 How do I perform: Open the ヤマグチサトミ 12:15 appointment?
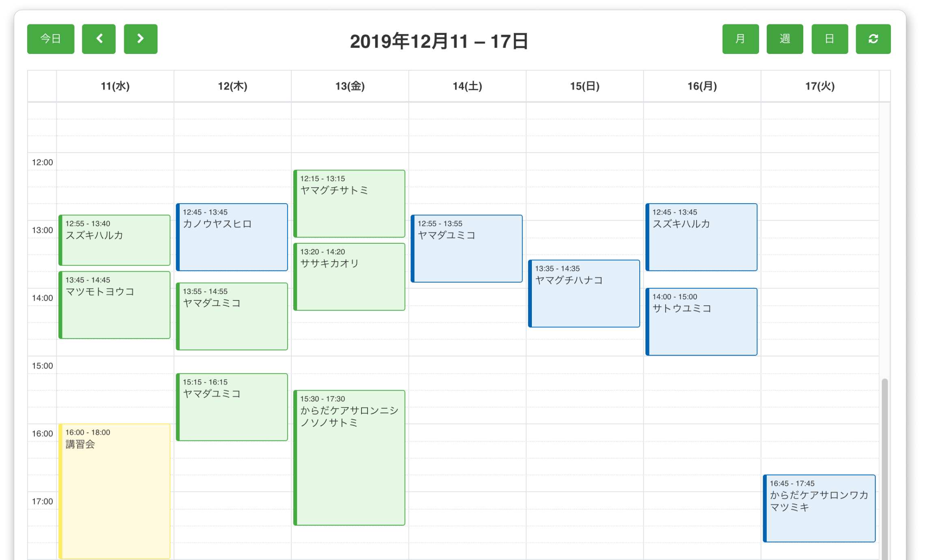(349, 203)
